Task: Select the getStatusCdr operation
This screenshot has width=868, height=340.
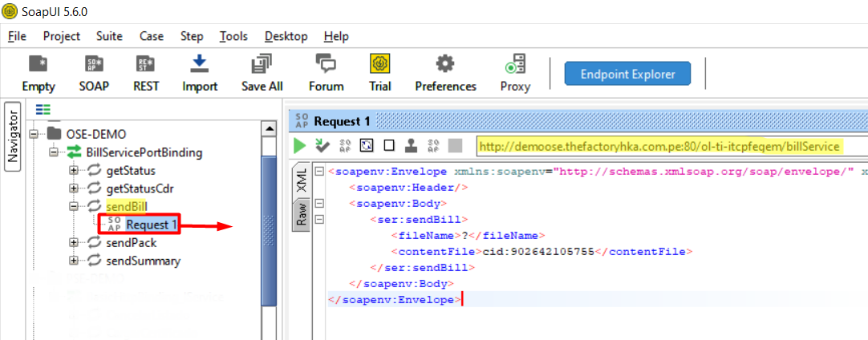Action: click(x=140, y=188)
